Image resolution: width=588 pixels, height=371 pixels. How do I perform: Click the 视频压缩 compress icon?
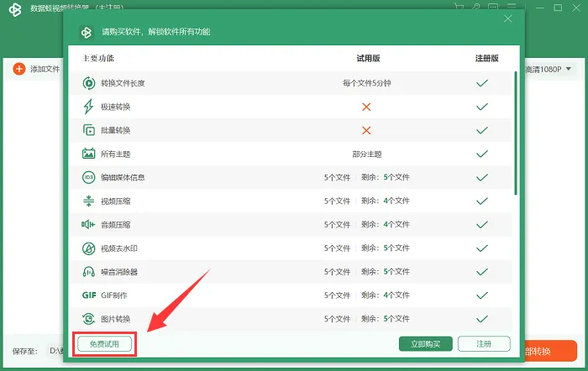(88, 201)
